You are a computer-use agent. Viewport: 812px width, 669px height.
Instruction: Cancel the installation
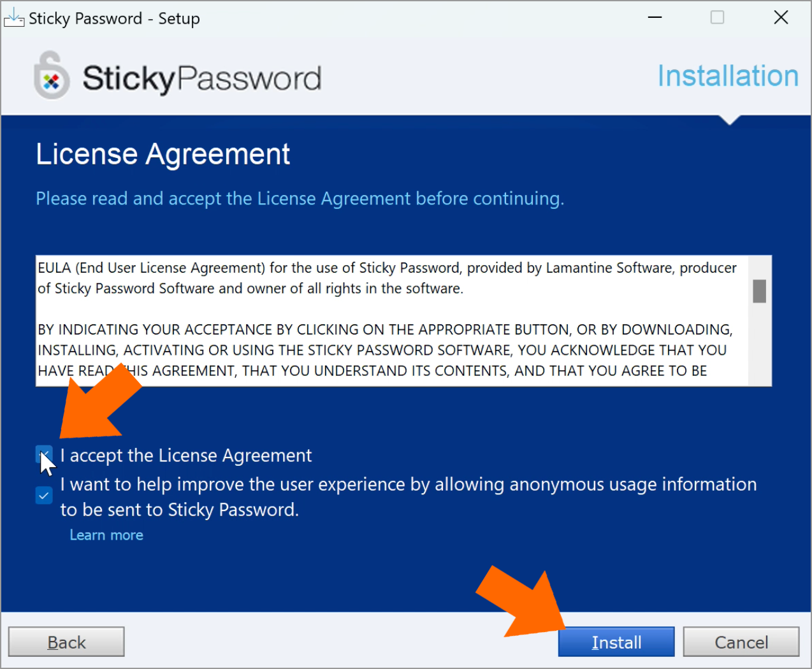[x=741, y=642]
